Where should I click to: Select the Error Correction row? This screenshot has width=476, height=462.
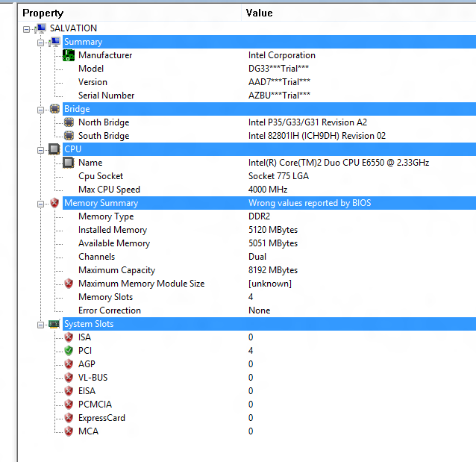pos(269,310)
